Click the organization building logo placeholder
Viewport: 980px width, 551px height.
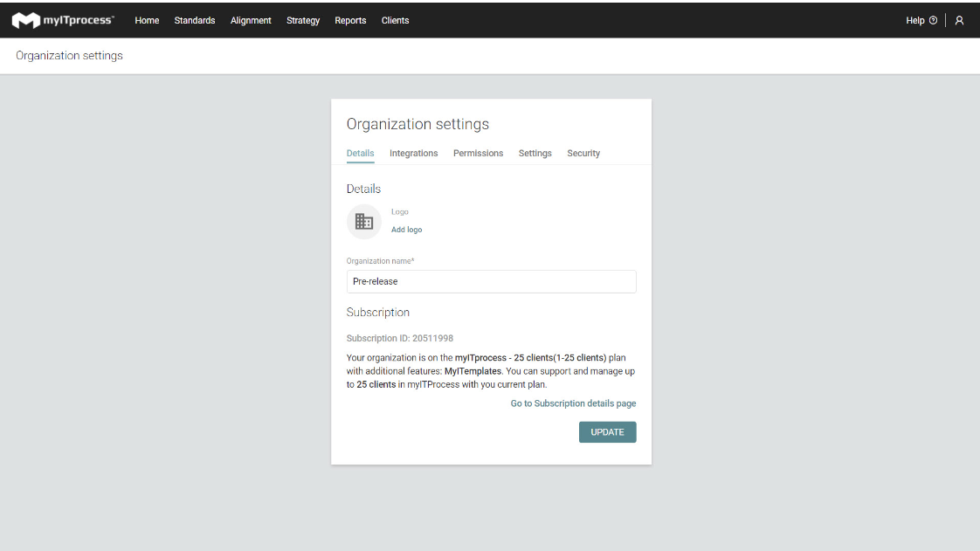click(363, 221)
